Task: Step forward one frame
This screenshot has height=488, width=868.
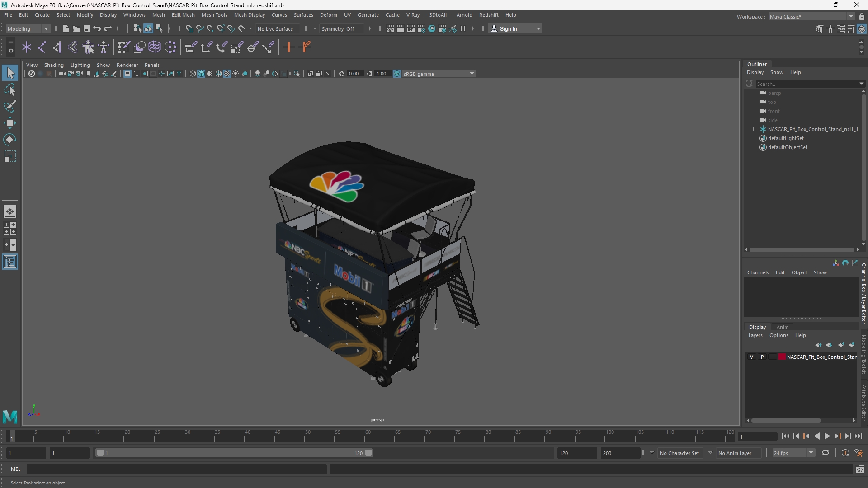Action: pyautogui.click(x=848, y=436)
